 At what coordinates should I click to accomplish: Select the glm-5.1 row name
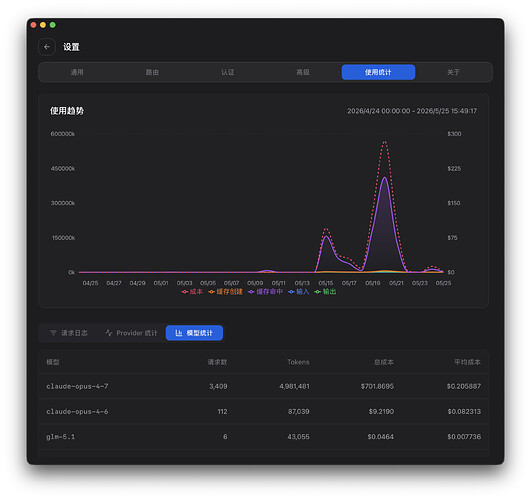coord(60,437)
